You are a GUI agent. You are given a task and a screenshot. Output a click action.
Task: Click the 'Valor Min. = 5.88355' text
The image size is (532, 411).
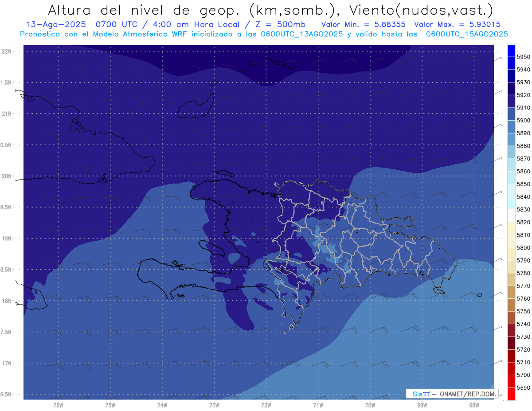[x=363, y=24]
